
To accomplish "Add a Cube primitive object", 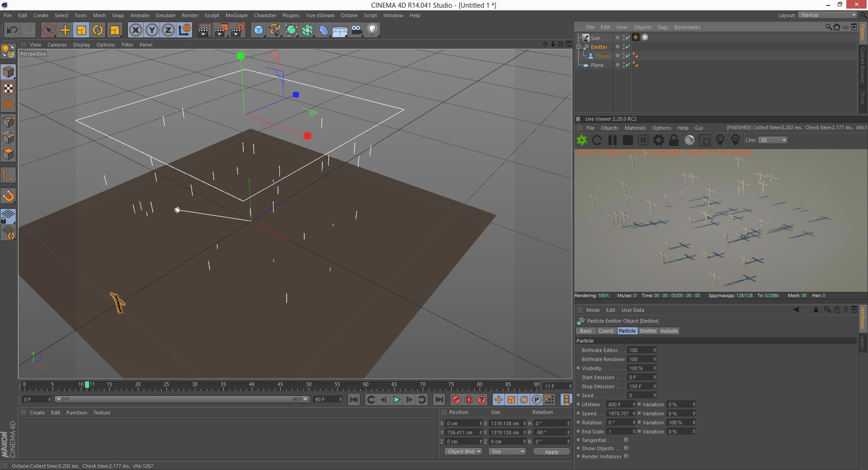I will pos(259,30).
